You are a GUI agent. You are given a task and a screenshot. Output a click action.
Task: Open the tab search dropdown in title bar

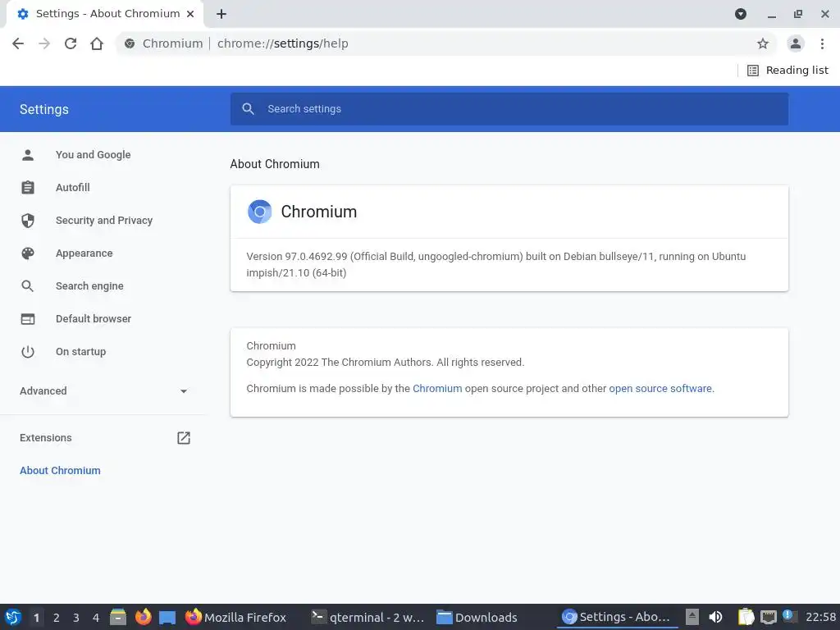(x=741, y=14)
